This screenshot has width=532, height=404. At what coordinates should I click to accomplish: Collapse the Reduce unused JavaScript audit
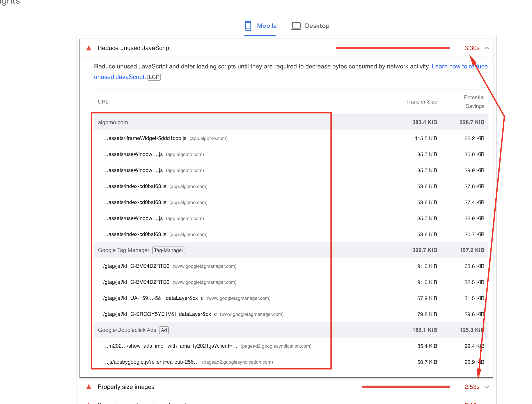tap(487, 48)
